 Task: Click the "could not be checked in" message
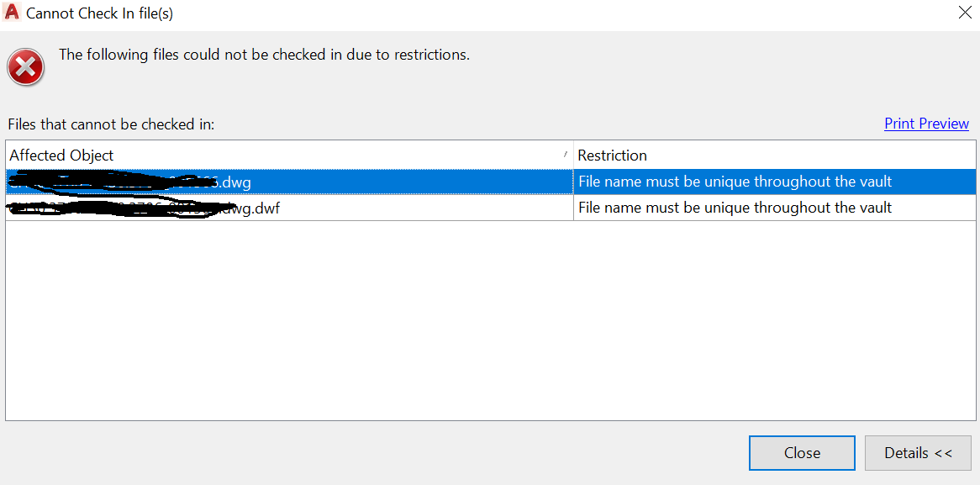pyautogui.click(x=264, y=55)
